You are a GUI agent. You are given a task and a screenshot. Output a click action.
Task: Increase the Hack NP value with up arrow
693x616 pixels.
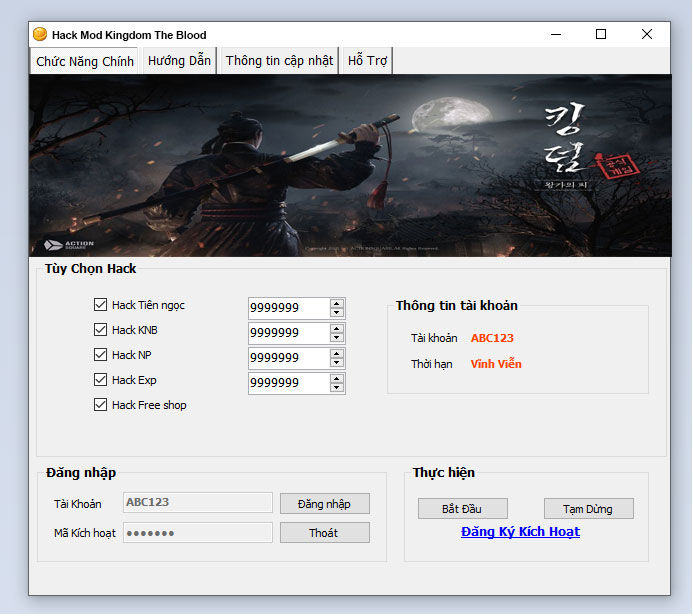337,354
